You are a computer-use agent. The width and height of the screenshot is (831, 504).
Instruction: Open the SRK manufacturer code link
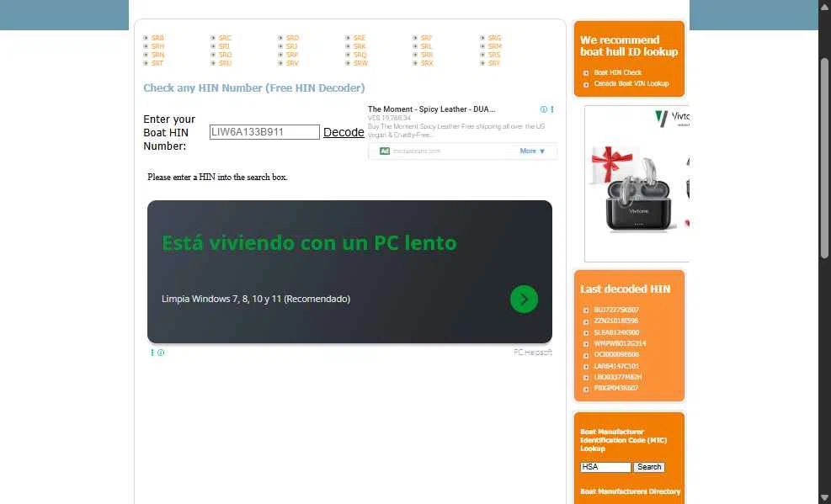pyautogui.click(x=360, y=46)
